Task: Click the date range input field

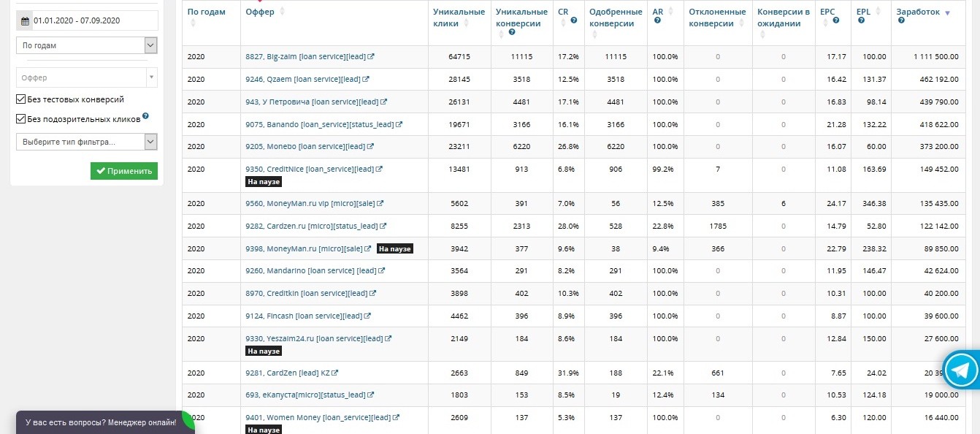Action: click(87, 20)
